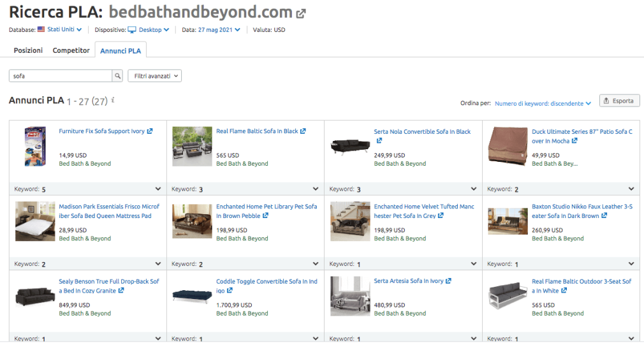Change the date 27 mag 2021 dropdown

tap(219, 29)
